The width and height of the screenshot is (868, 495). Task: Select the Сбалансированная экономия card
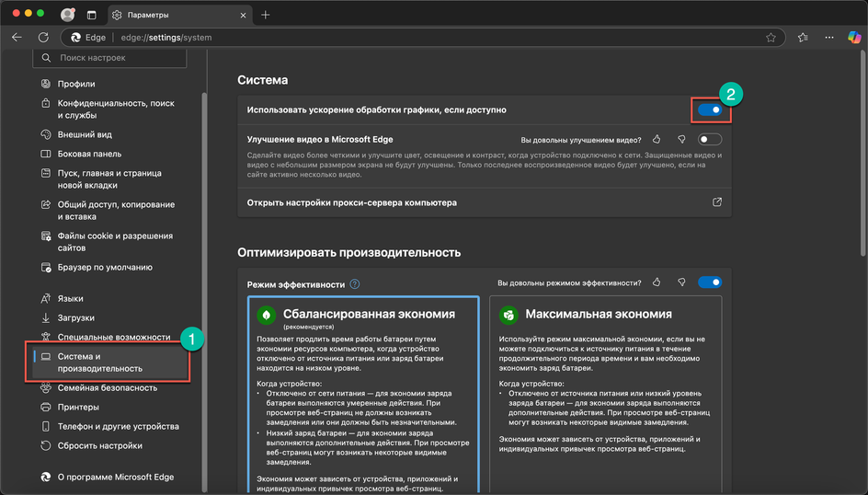(x=363, y=394)
